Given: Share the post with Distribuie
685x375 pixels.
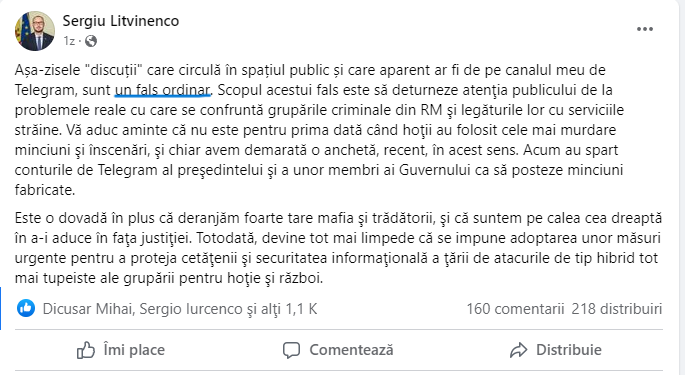Looking at the screenshot, I should (556, 350).
